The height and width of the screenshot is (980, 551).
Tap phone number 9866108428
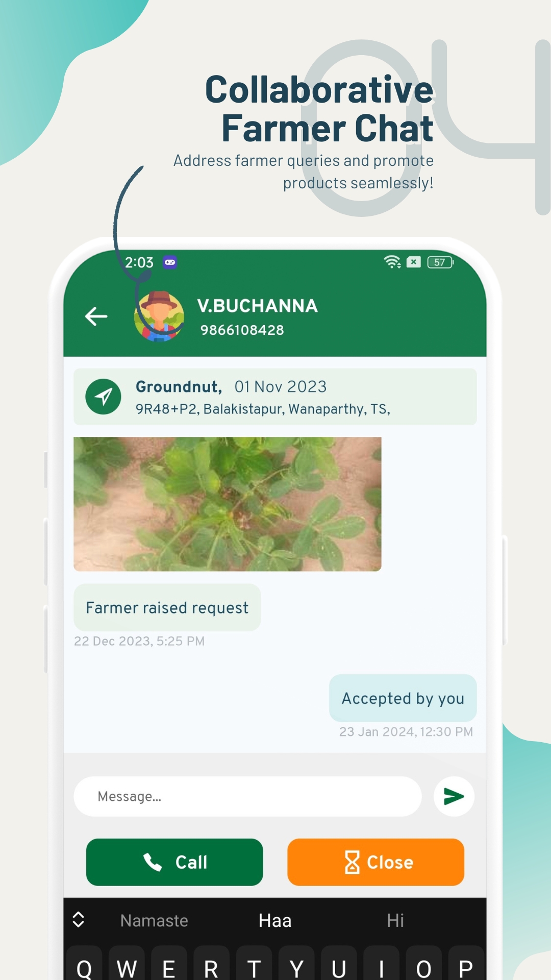click(x=242, y=330)
